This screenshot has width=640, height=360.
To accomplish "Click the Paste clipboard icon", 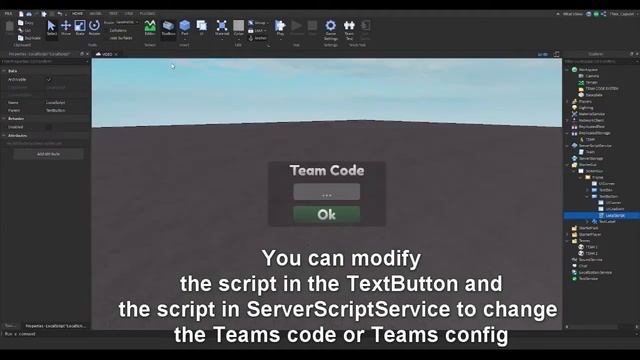I will click(x=9, y=28).
